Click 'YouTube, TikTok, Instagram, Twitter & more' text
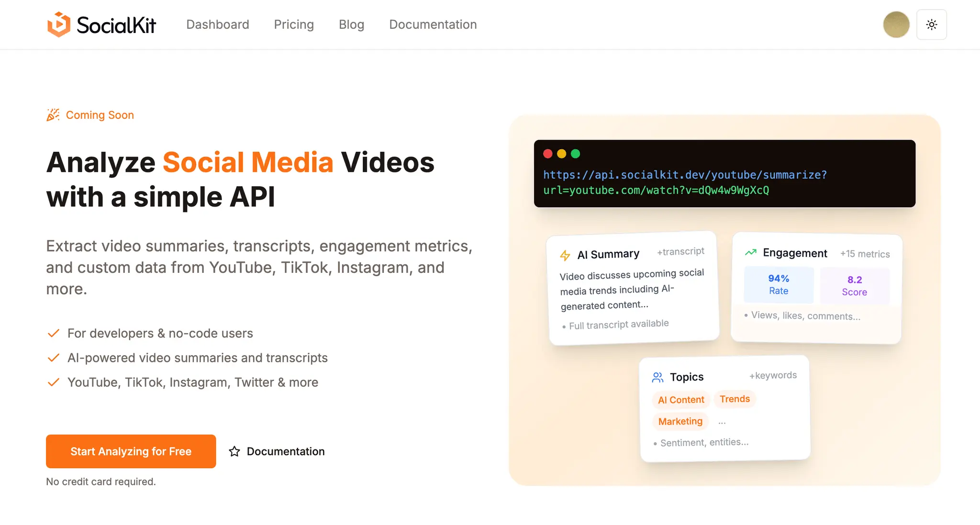The width and height of the screenshot is (980, 525). (193, 382)
